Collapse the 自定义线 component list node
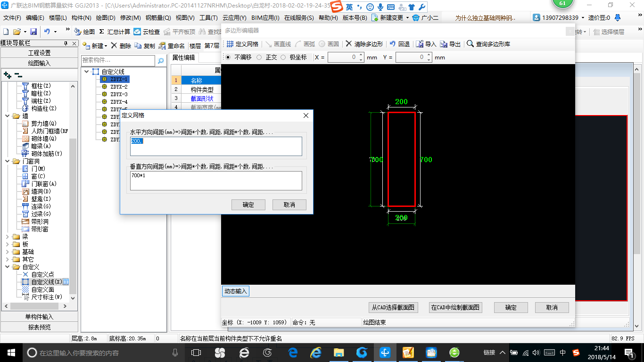Viewport: 644px width, 362px height. coord(87,72)
